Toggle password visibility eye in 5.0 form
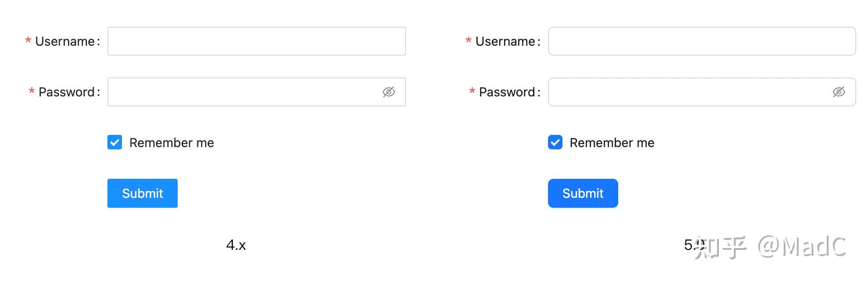 coord(839,92)
